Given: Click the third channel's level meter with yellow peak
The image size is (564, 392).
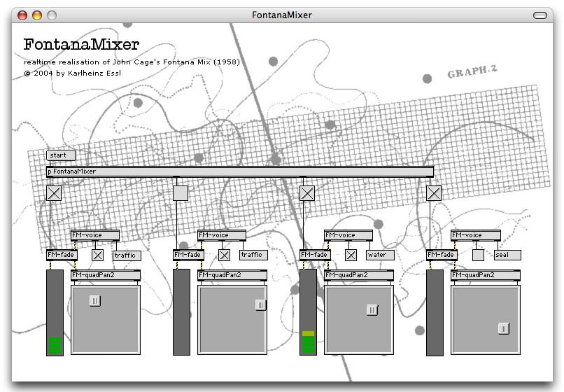Looking at the screenshot, I should pyautogui.click(x=309, y=312).
